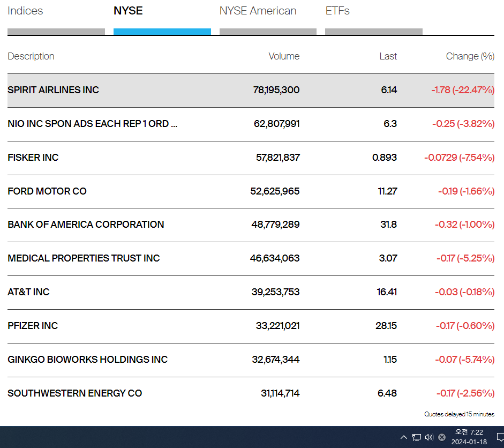Select Ginkgo Bioworks volume 32,674,344
The image size is (504, 448).
276,360
